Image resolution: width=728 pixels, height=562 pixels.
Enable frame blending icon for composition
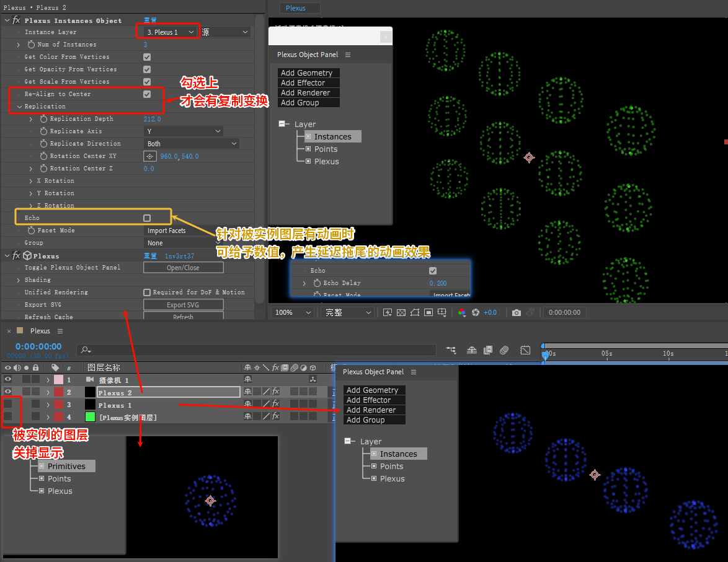pyautogui.click(x=488, y=350)
